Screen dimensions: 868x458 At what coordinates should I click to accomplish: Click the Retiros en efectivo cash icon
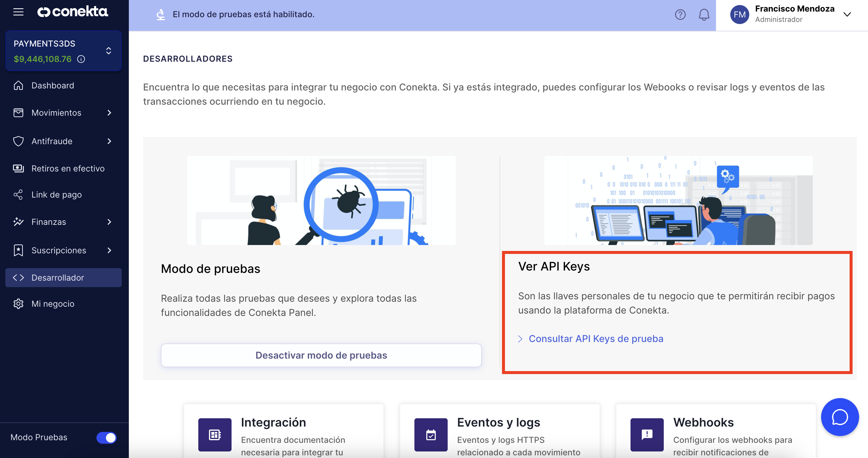pyautogui.click(x=18, y=168)
